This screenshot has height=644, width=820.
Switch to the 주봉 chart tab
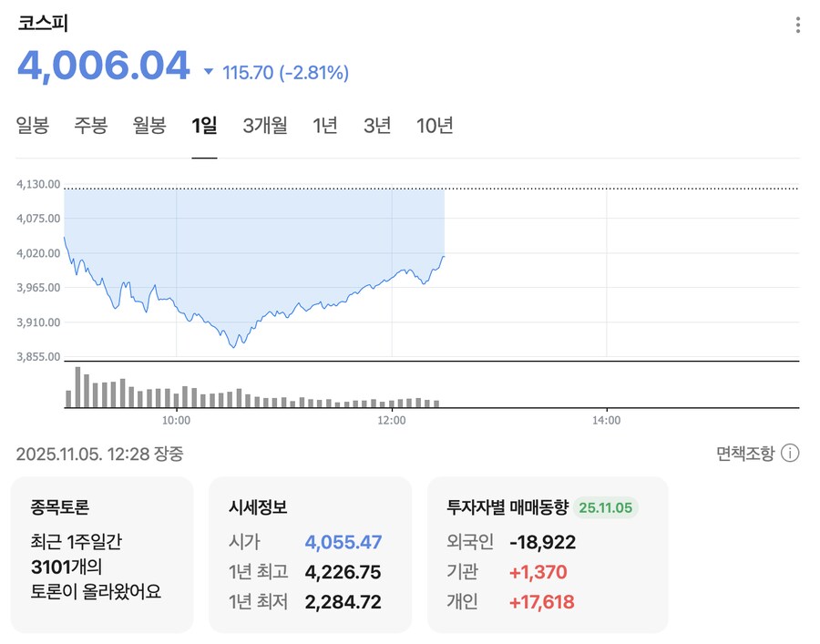pyautogui.click(x=90, y=126)
